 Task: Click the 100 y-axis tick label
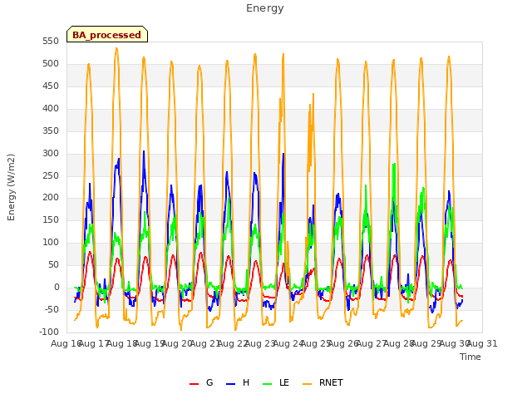51,242
